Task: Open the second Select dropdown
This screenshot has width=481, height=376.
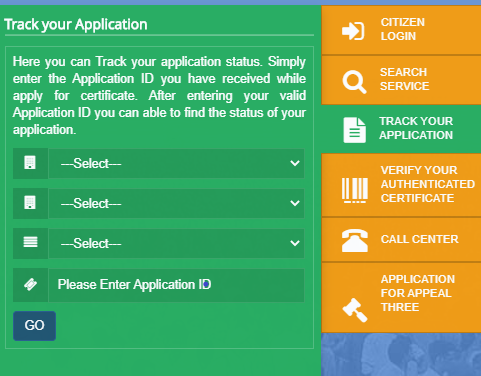Action: pyautogui.click(x=176, y=203)
